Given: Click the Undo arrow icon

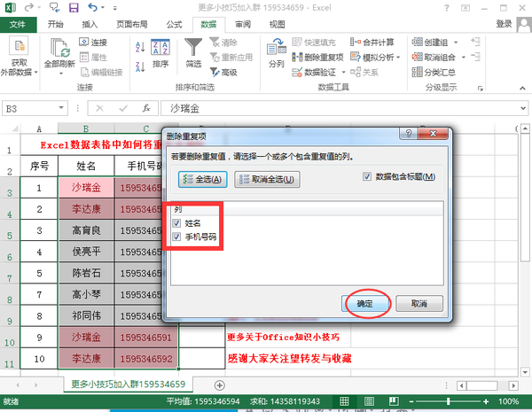Looking at the screenshot, I should coord(92,7).
